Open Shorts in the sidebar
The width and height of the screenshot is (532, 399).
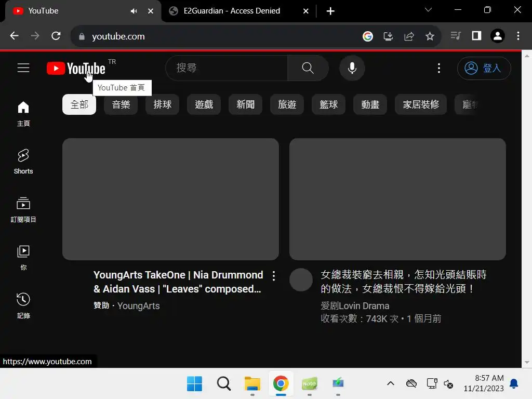[x=23, y=162]
